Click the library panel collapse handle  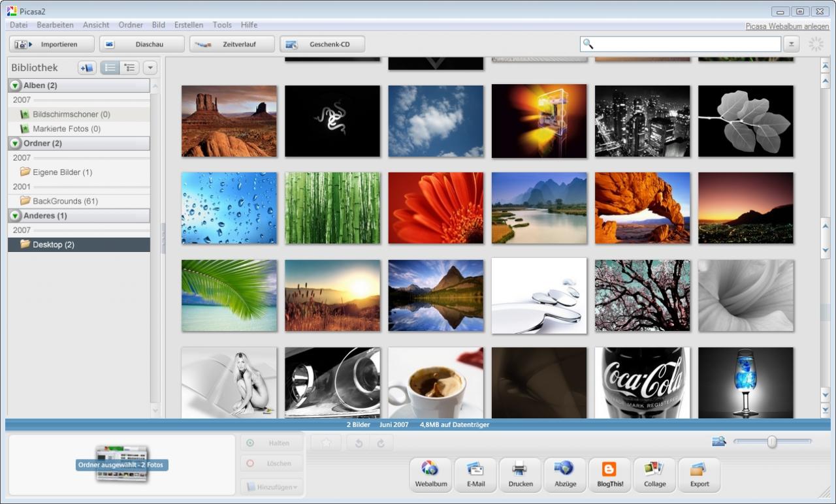coord(163,238)
